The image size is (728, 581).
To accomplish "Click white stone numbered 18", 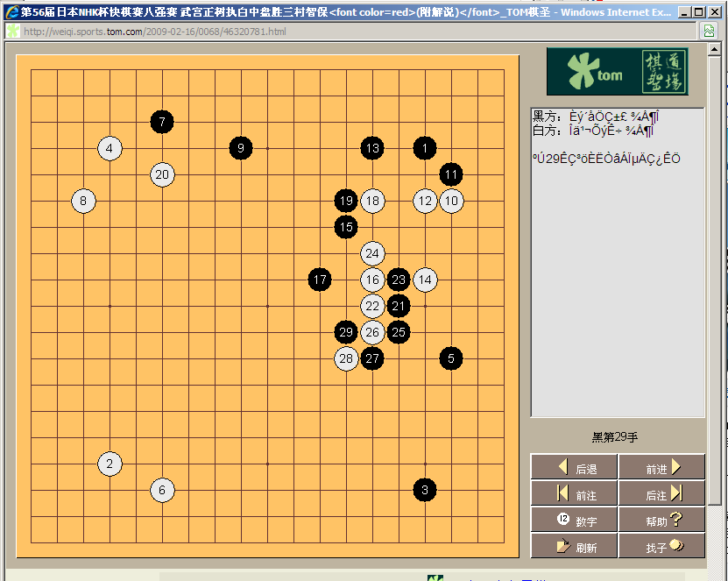I will [x=372, y=201].
